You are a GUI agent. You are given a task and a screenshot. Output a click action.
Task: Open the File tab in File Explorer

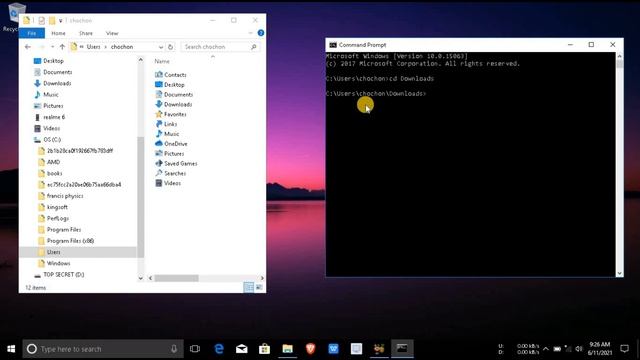tap(32, 33)
